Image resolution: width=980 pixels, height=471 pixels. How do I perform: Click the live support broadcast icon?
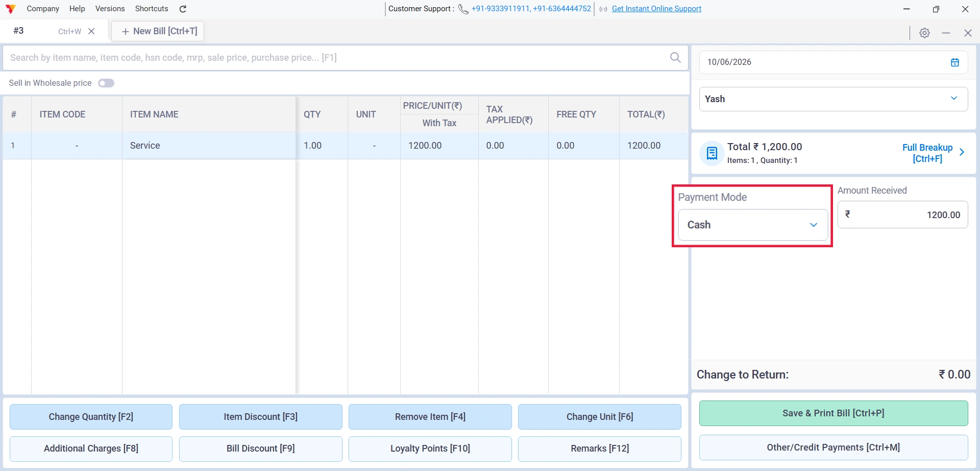click(x=603, y=9)
